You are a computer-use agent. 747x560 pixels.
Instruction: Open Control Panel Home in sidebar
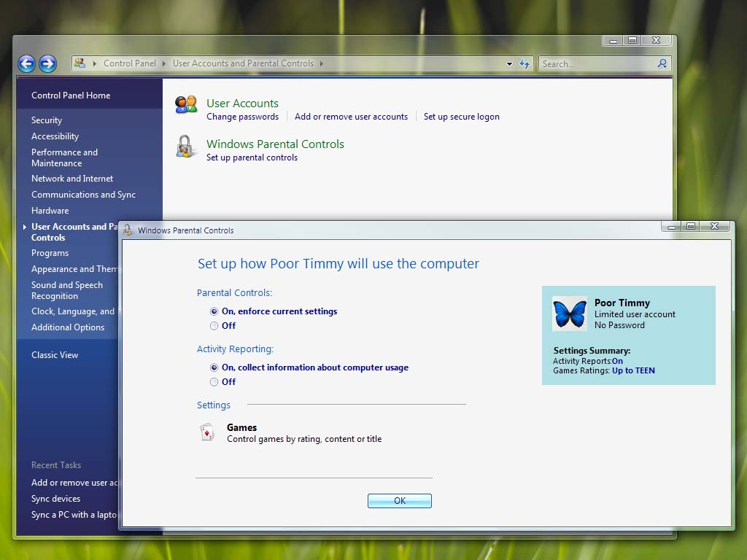pos(71,96)
